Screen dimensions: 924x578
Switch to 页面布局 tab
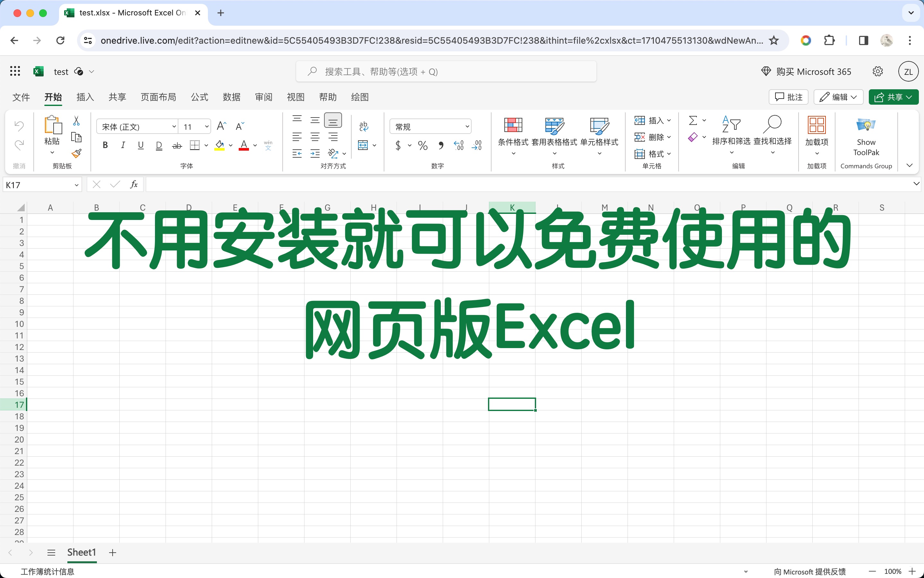tap(158, 97)
